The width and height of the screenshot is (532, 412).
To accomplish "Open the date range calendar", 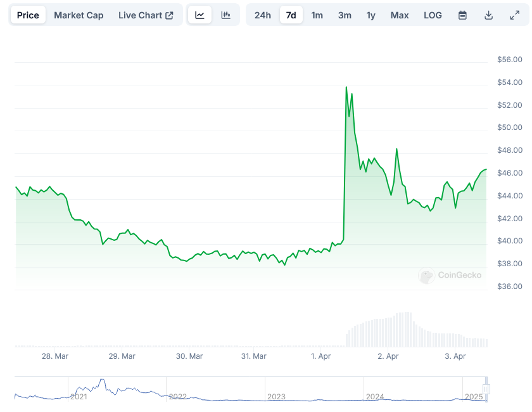I will pos(462,14).
